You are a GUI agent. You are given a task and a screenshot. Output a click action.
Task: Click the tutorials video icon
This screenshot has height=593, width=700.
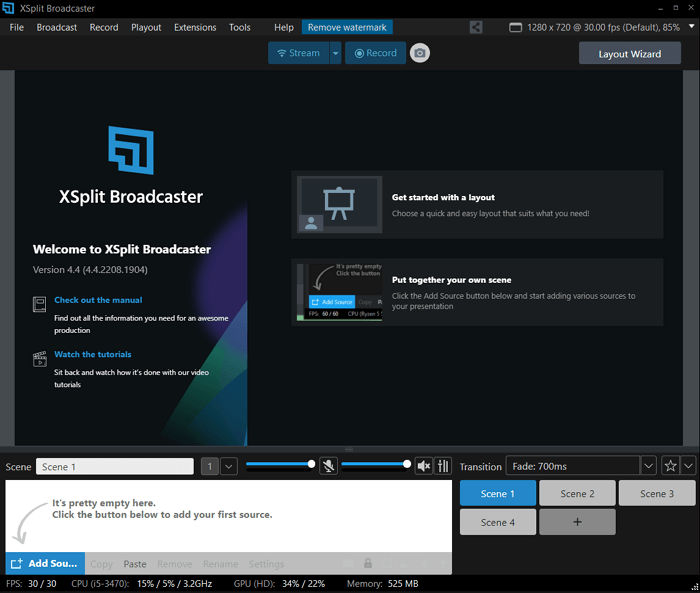pos(40,357)
